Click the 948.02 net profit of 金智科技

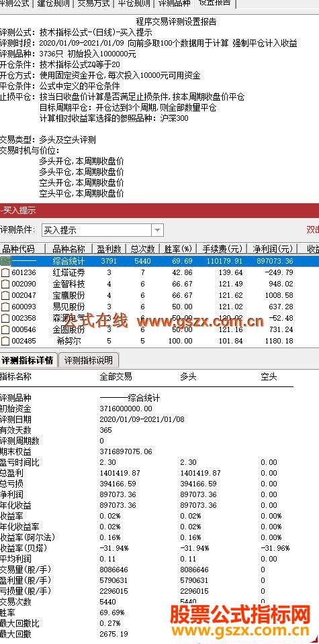[x=281, y=284]
